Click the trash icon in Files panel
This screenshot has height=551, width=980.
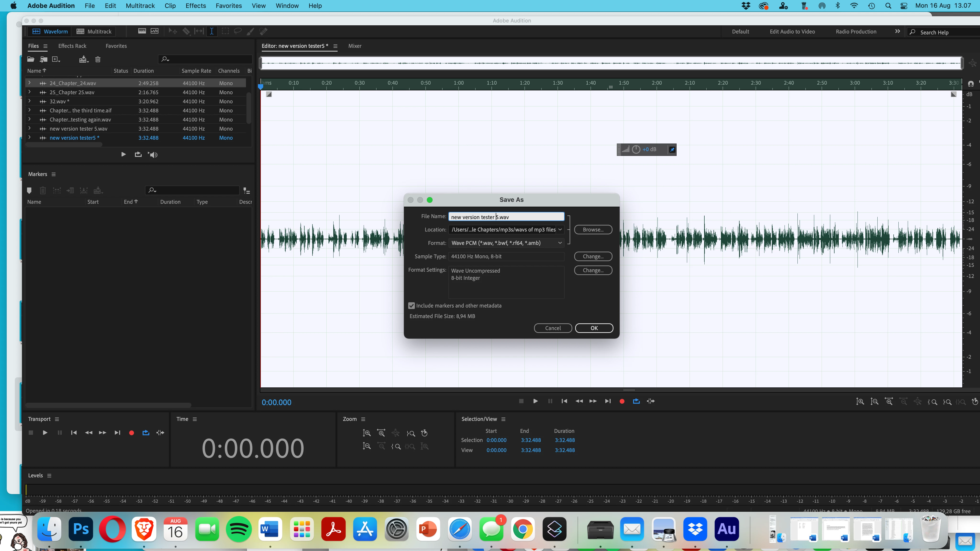pos(98,59)
